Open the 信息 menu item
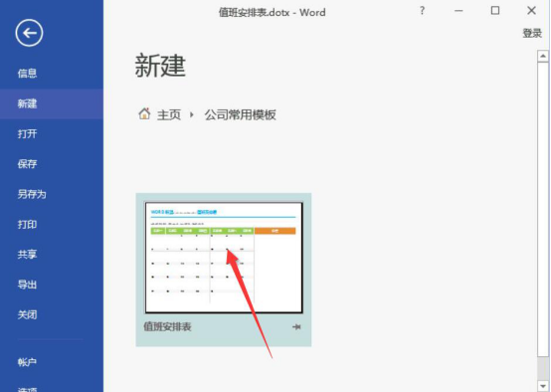551x392 pixels. [28, 74]
